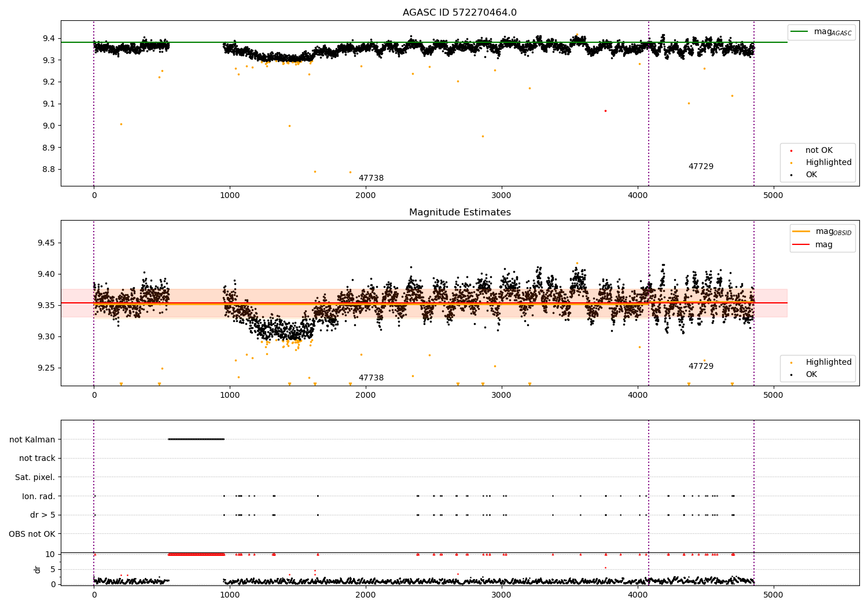Click the 9.2 y-axis tick on top plot

tap(48, 82)
